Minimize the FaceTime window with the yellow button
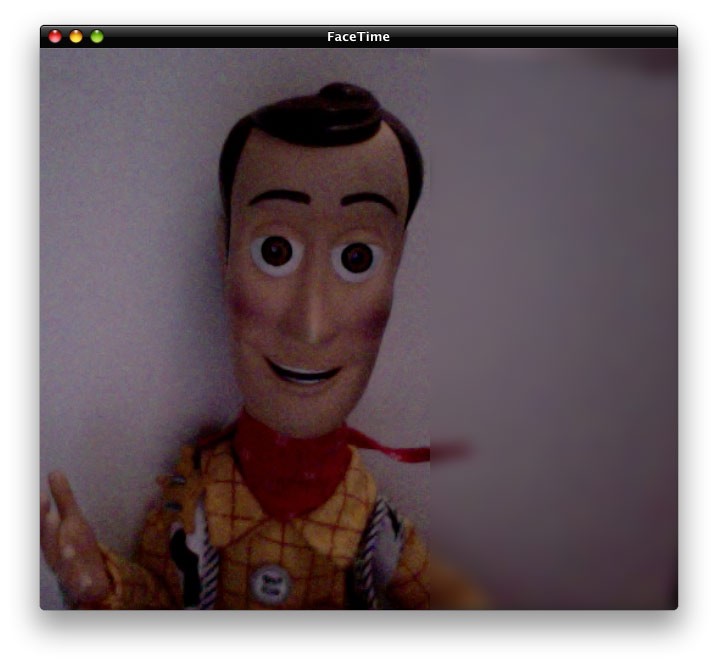The width and height of the screenshot is (718, 665). (x=76, y=36)
